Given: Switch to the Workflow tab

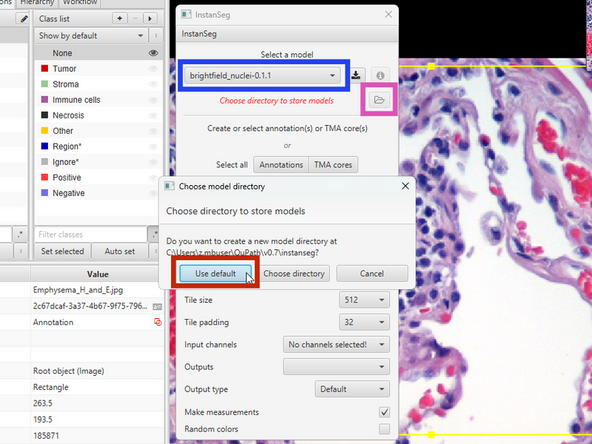Looking at the screenshot, I should [80, 2].
